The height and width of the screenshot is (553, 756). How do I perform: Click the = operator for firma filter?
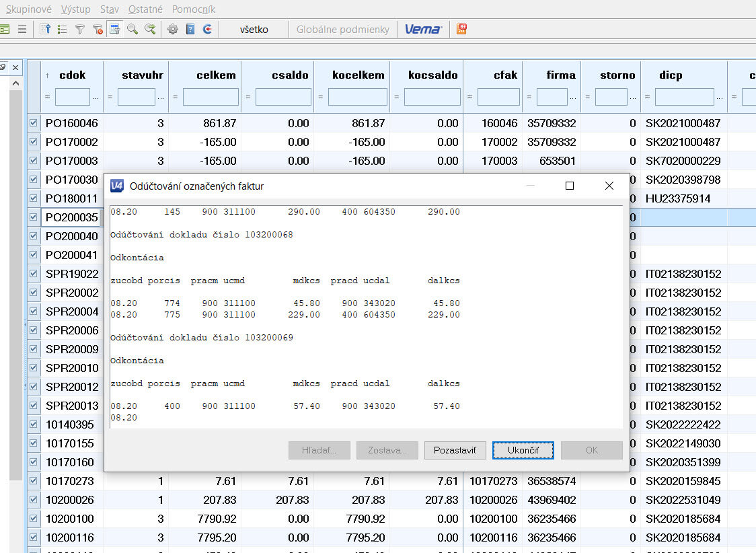click(x=529, y=97)
